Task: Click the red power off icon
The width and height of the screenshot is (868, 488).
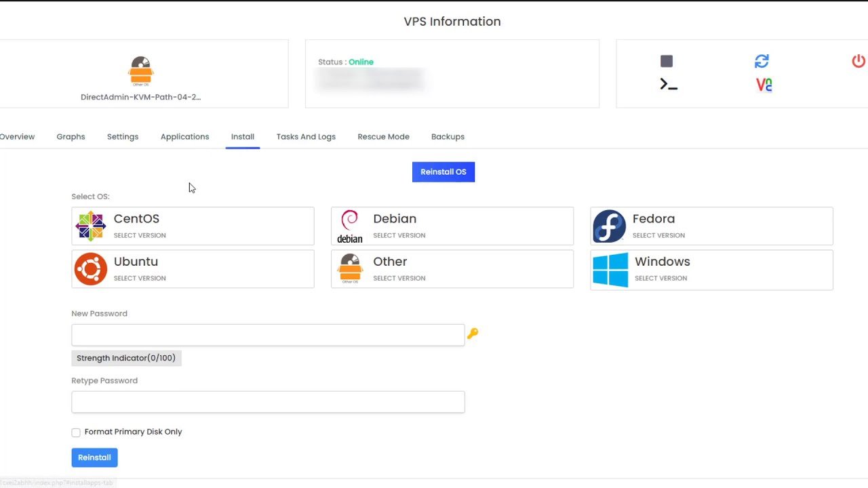Action: coord(859,61)
